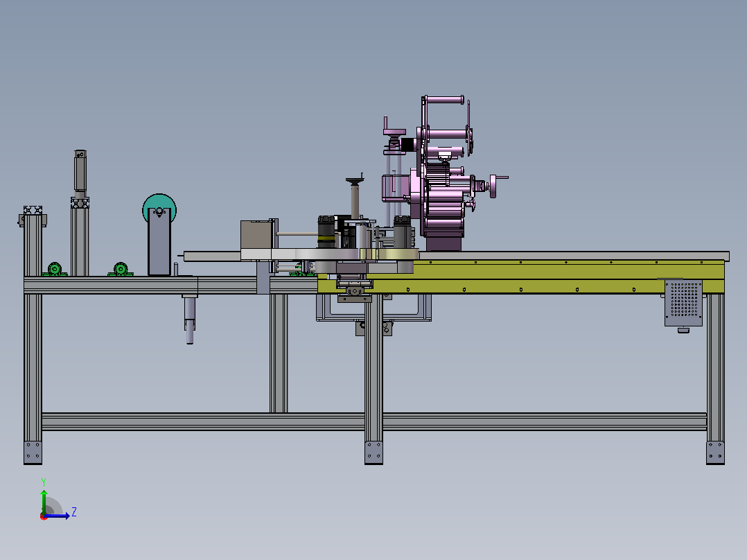This screenshot has width=747, height=560.
Task: Click the red origin dot of the triad
Action: click(x=44, y=516)
